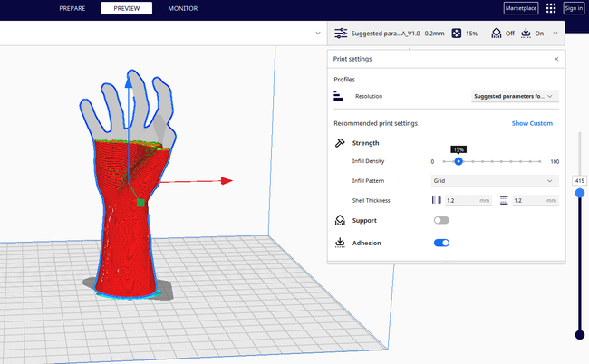589x364 pixels.
Task: Click the red X-axis arrow handle
Action: 227,181
